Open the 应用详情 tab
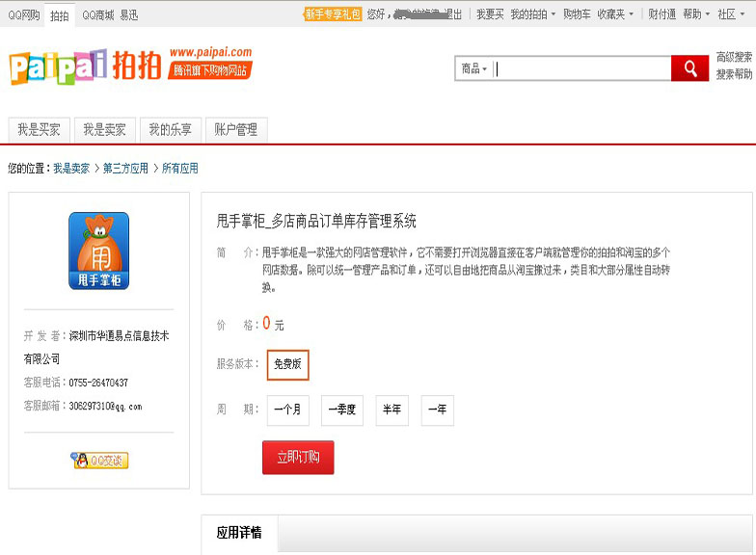Image resolution: width=756 pixels, height=555 pixels. [239, 533]
